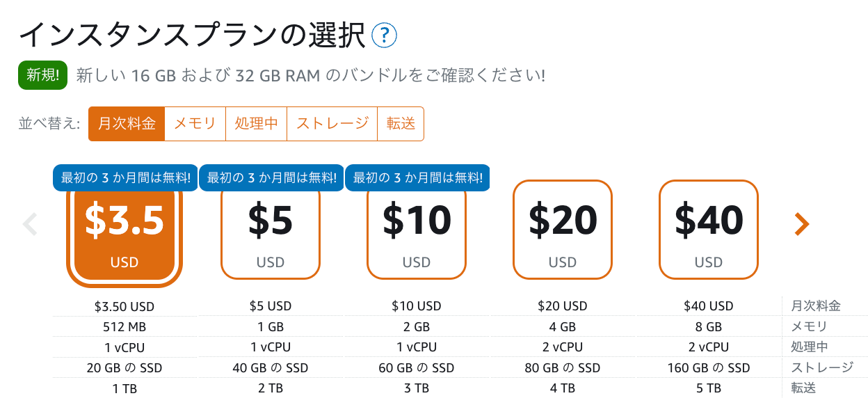
Task: Click the 160 GB の SSD storage cell
Action: [x=709, y=368]
